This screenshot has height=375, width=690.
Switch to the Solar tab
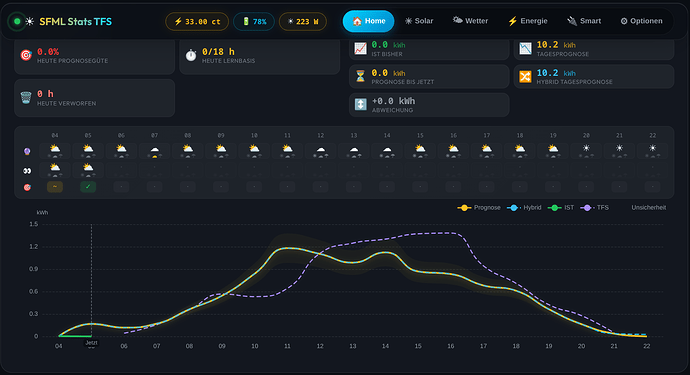(419, 21)
